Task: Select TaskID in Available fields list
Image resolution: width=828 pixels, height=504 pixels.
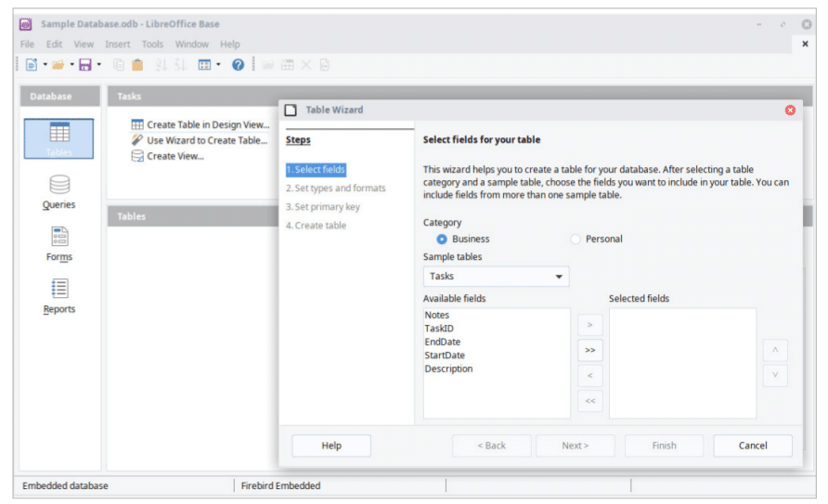Action: [x=439, y=329]
